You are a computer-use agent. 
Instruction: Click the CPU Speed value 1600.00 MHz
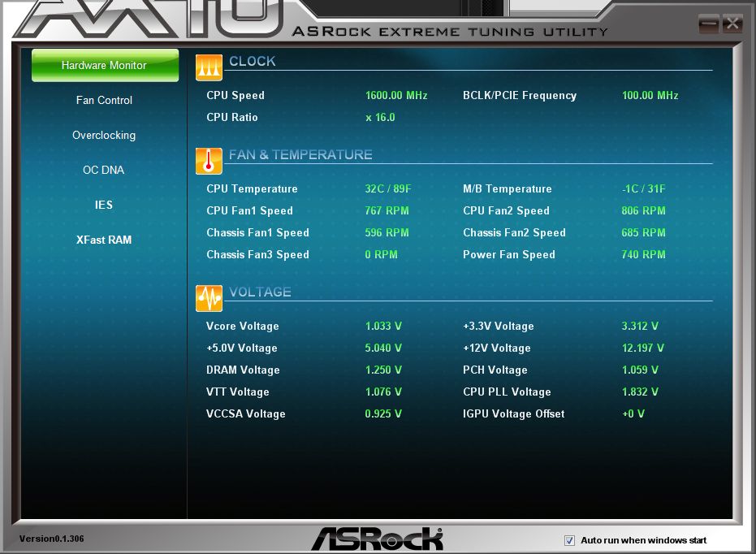[x=396, y=96]
